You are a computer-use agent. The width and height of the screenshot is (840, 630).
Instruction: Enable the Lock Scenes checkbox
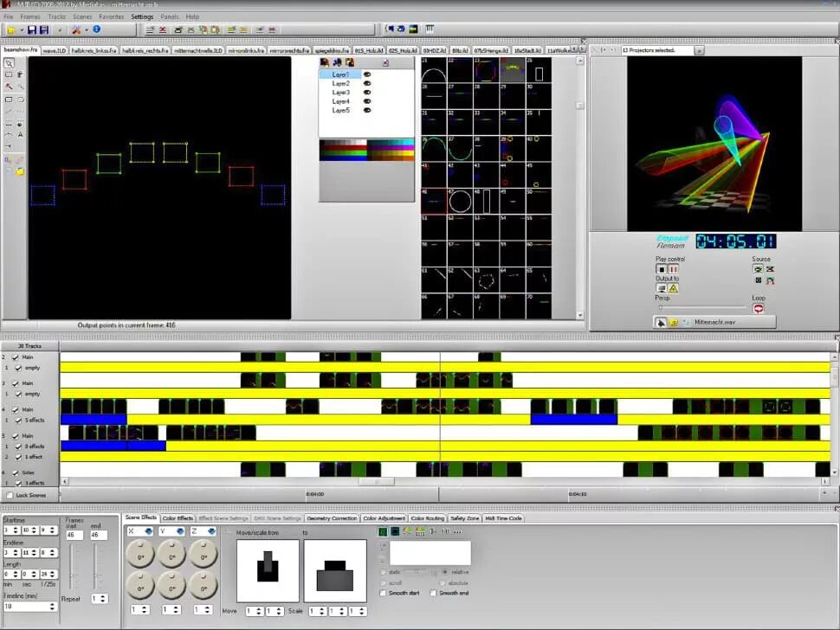10,495
